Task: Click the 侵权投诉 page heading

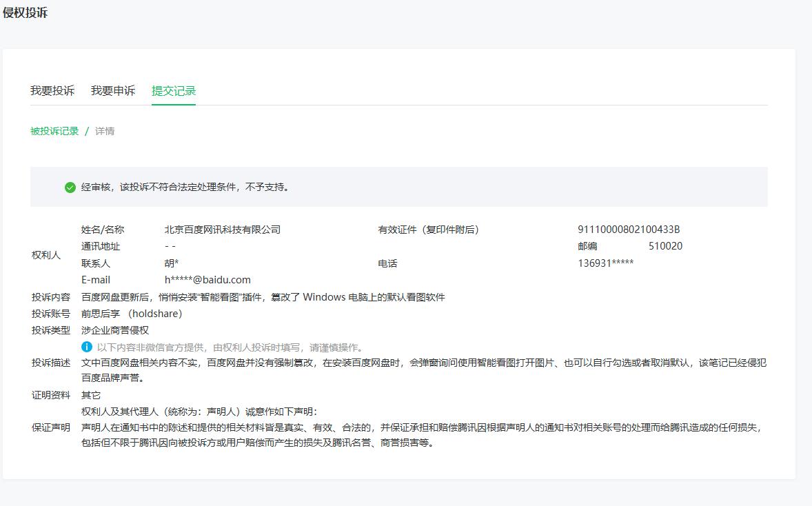Action: pyautogui.click(x=26, y=13)
